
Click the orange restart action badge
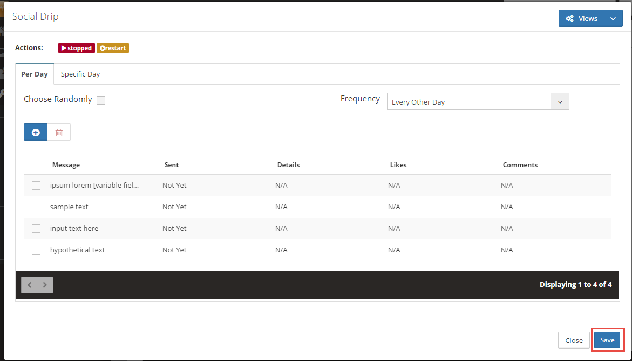pos(113,48)
